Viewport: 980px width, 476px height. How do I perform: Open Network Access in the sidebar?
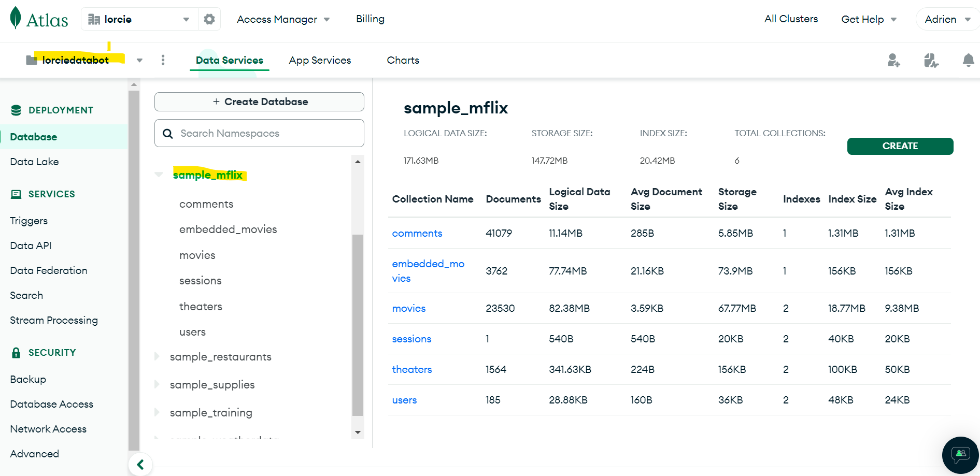(x=48, y=429)
